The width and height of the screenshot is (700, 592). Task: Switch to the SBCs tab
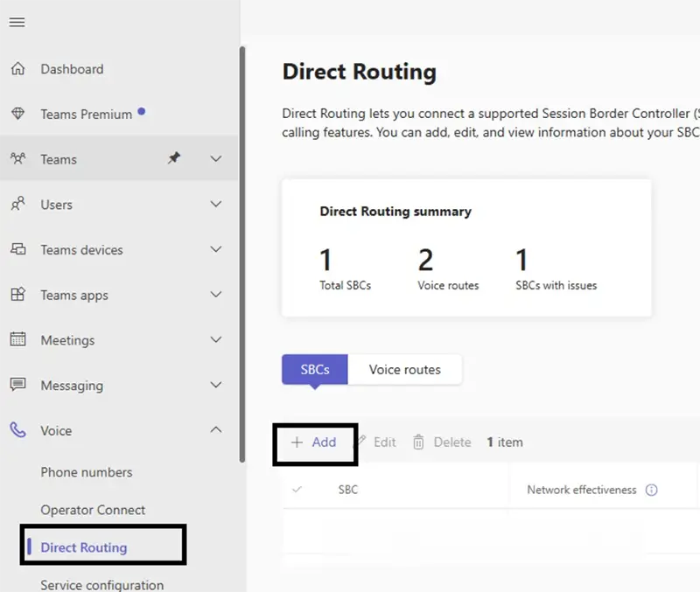pyautogui.click(x=315, y=369)
